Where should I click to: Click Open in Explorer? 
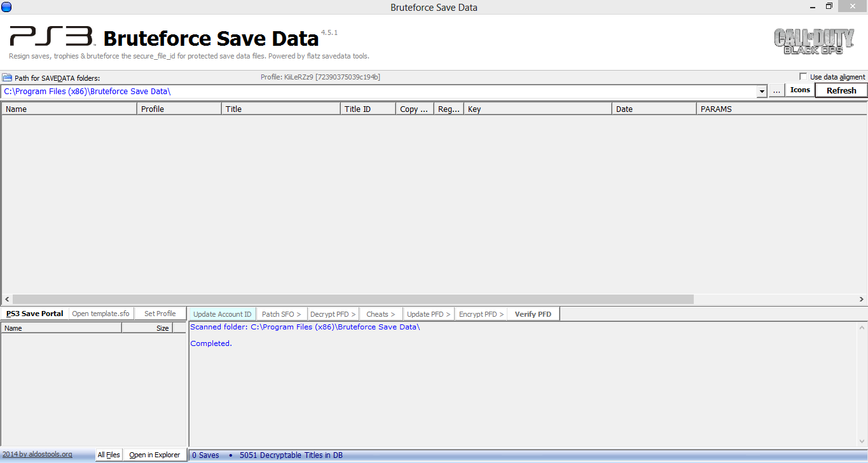(155, 455)
